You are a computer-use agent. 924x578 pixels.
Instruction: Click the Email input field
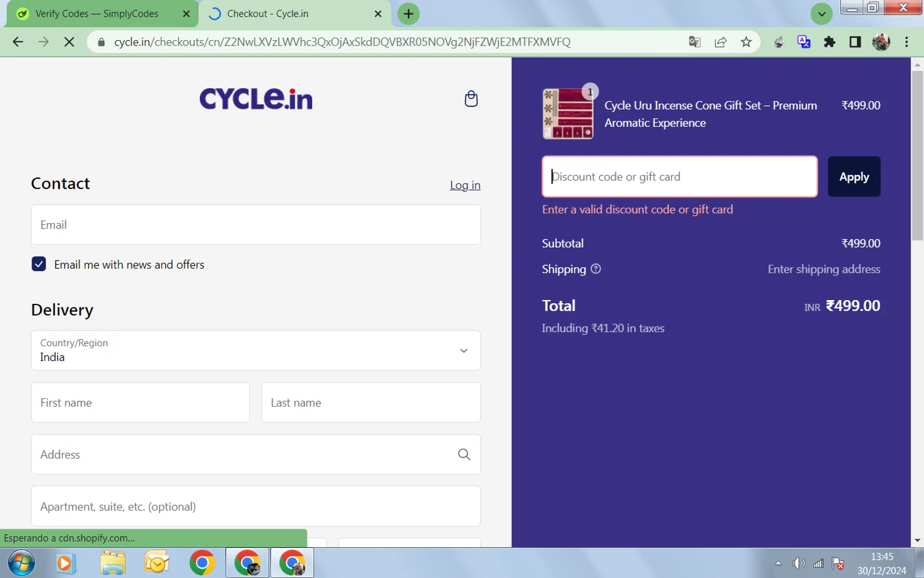click(x=256, y=224)
